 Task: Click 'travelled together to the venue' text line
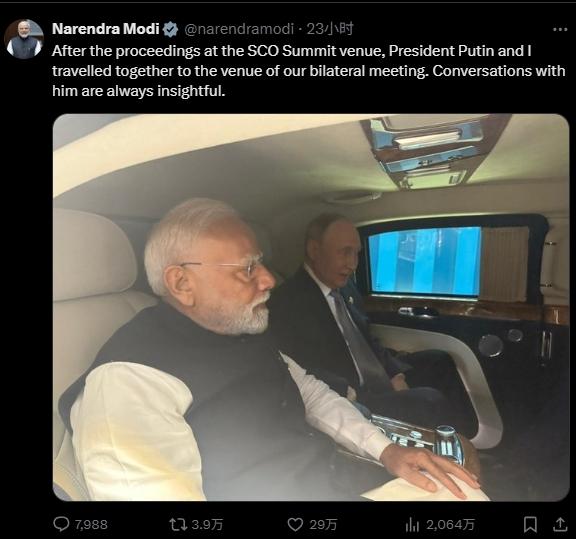point(309,71)
